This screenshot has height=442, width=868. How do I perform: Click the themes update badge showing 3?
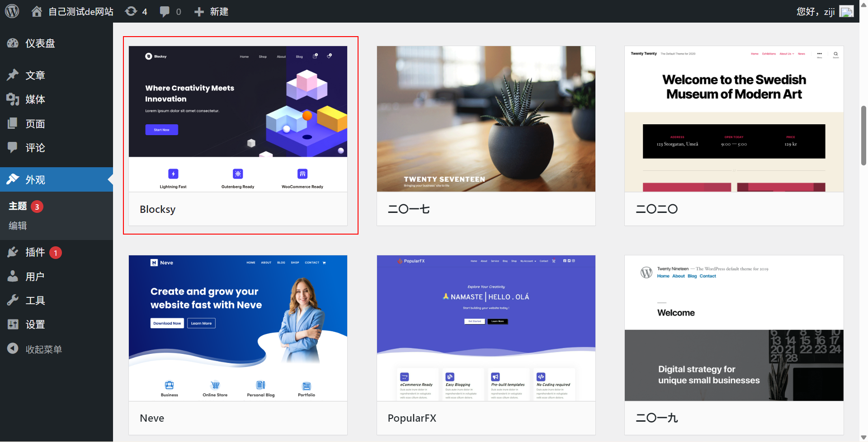tap(37, 207)
